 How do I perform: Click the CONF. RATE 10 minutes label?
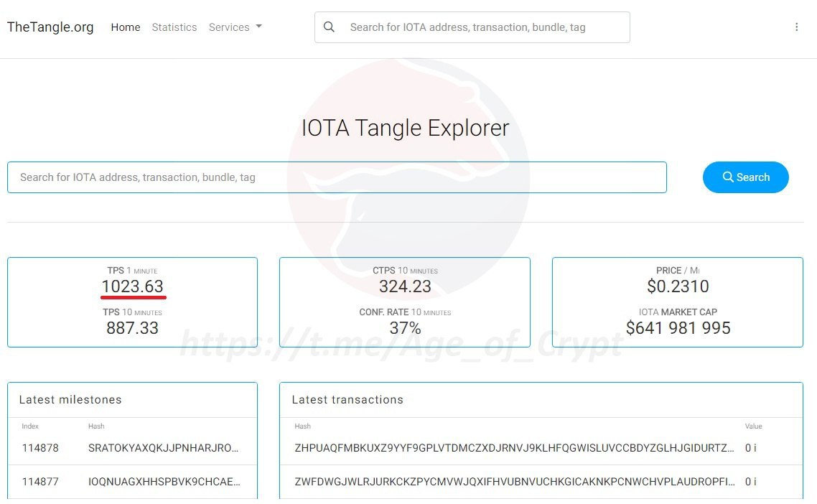point(405,312)
